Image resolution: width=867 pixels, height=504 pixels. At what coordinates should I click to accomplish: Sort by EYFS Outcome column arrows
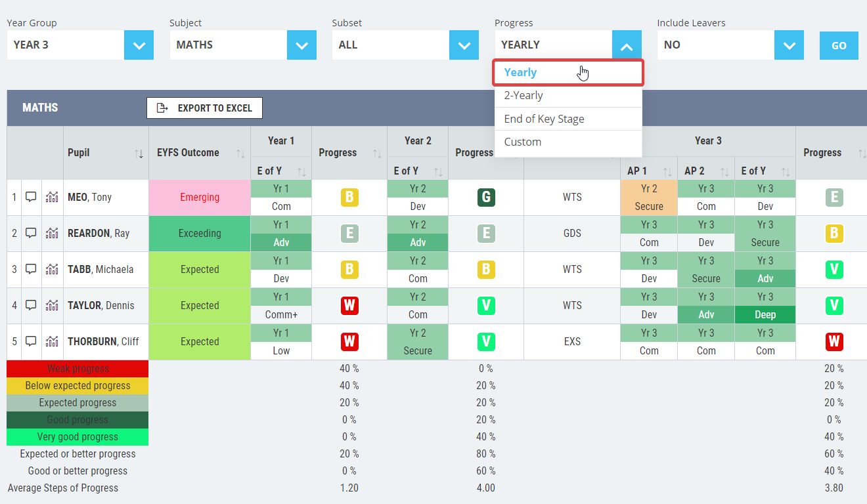[240, 154]
